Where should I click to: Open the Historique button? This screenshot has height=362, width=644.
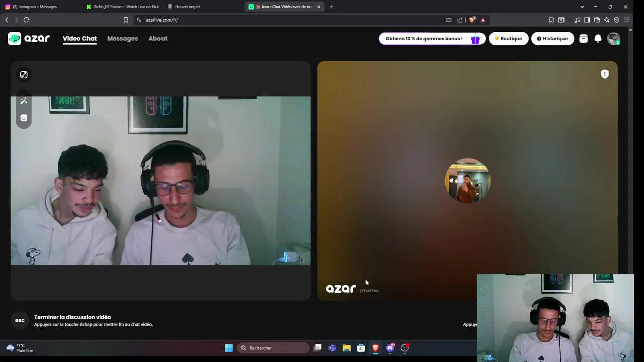pyautogui.click(x=552, y=39)
